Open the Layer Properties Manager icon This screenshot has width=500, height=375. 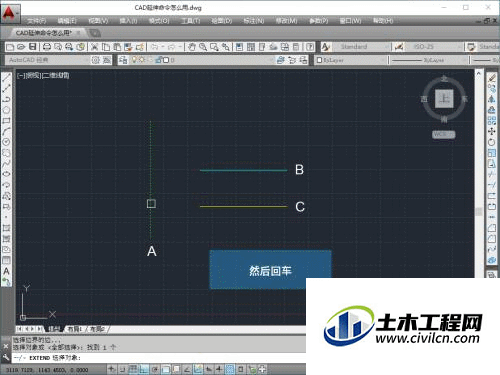click(x=123, y=60)
